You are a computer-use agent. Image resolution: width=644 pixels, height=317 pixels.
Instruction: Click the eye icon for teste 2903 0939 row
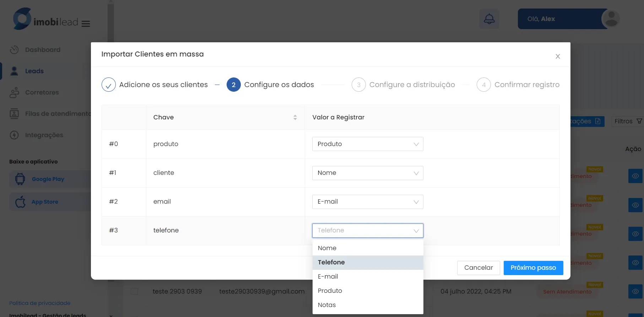coord(635,291)
